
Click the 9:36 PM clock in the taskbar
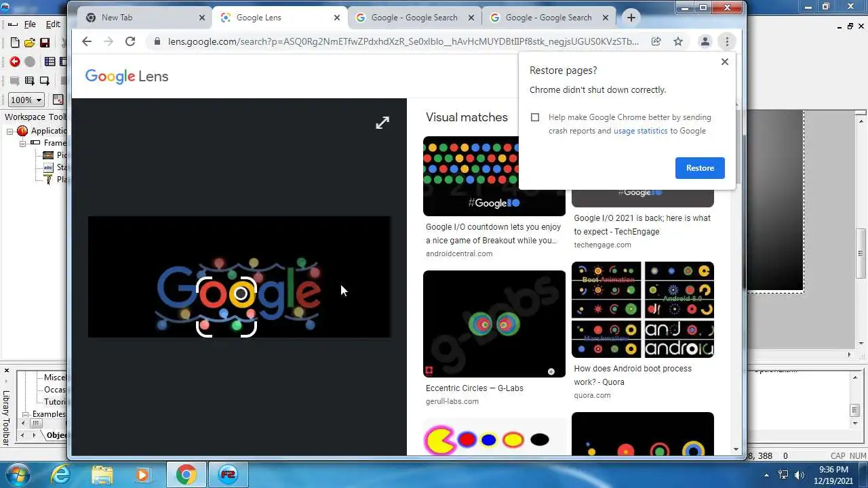pos(833,469)
